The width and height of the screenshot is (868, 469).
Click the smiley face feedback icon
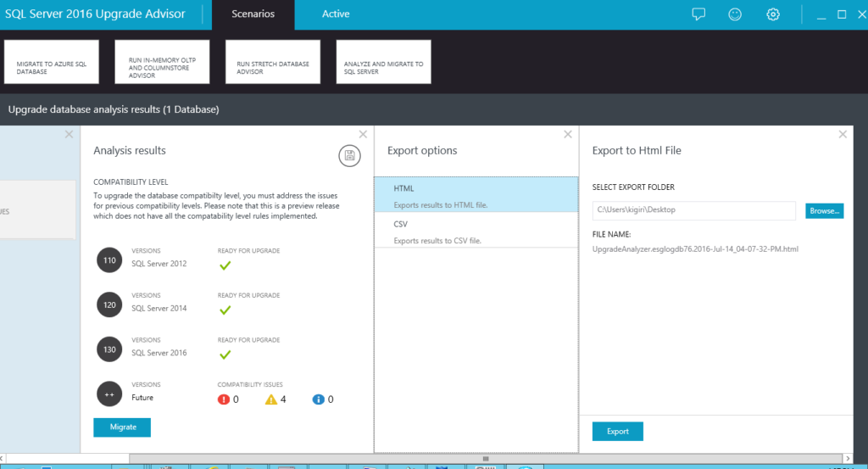tap(735, 14)
